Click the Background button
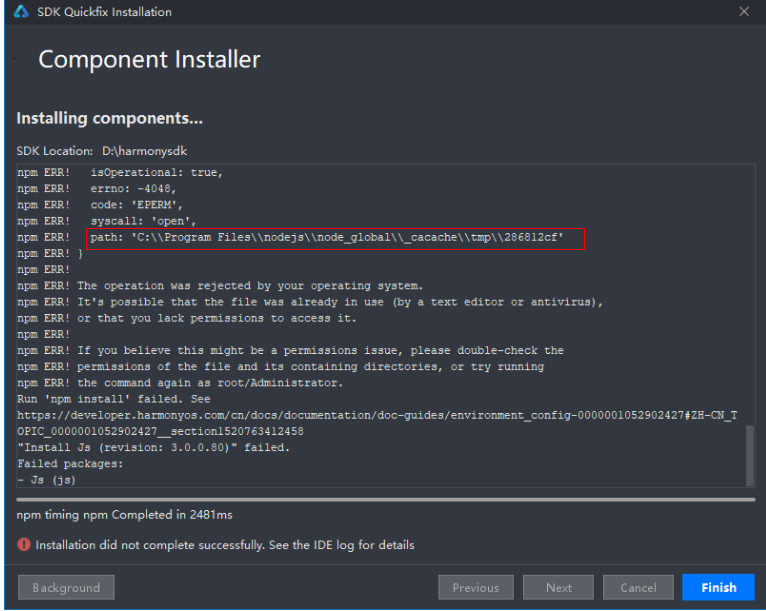 click(x=66, y=587)
